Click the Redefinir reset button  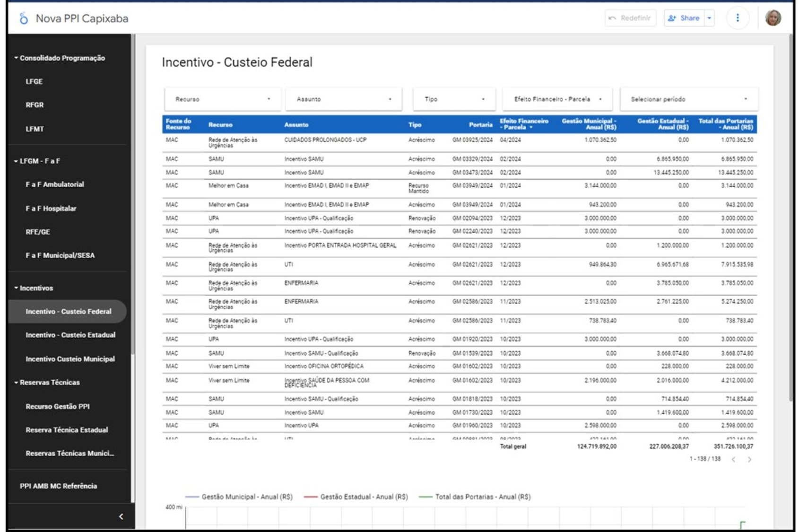[630, 18]
